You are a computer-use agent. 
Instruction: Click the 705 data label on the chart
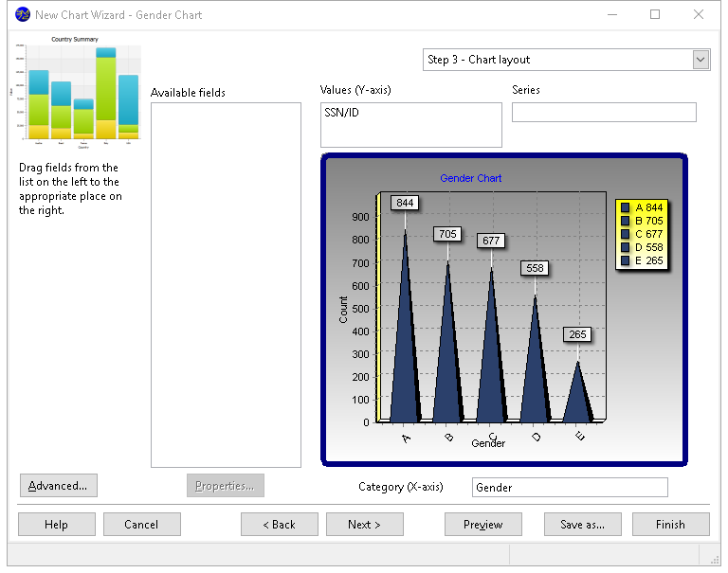tap(447, 234)
